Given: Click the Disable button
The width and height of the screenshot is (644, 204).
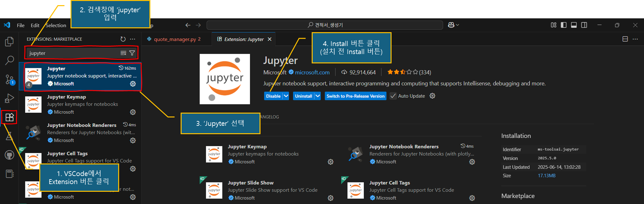Looking at the screenshot, I should pos(273,96).
